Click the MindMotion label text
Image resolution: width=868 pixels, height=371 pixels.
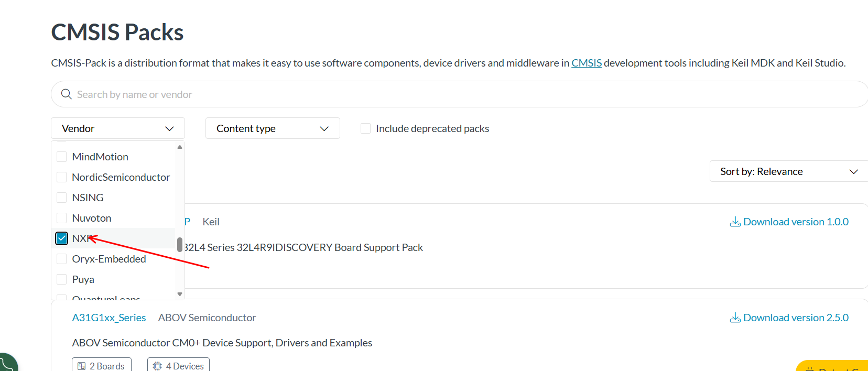coord(100,157)
